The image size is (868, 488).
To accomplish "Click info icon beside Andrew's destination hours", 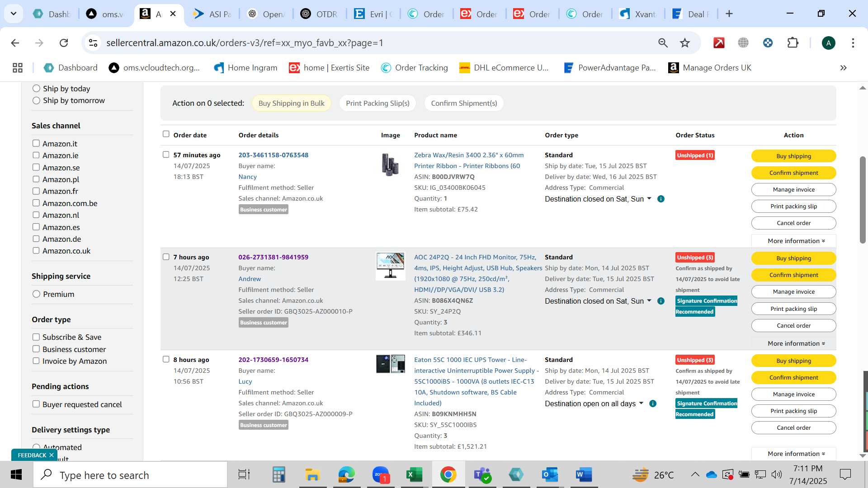I will tap(660, 301).
